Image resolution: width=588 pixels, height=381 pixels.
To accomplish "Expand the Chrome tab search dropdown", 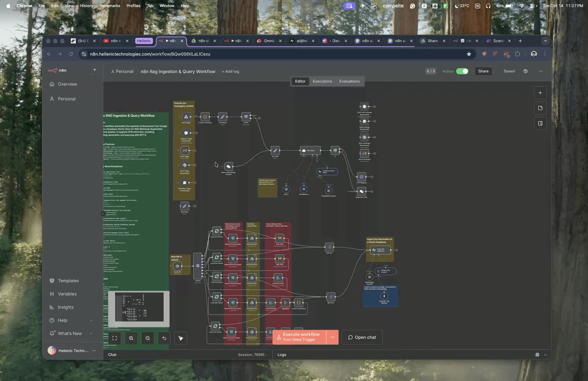I will (x=545, y=41).
